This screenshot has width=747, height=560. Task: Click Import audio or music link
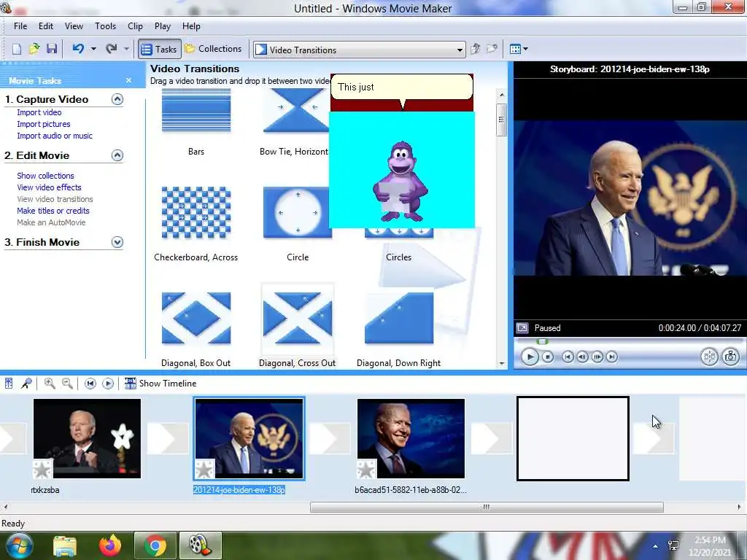point(55,136)
